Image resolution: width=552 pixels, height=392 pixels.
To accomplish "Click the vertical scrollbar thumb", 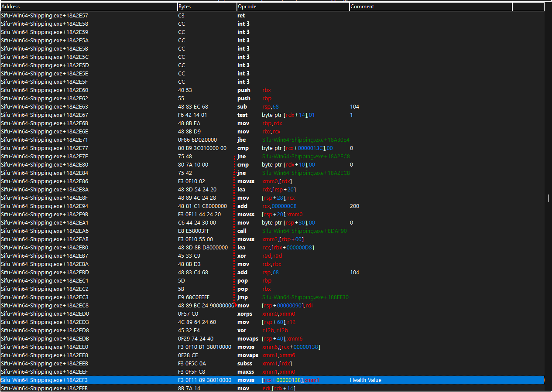I will [548, 198].
